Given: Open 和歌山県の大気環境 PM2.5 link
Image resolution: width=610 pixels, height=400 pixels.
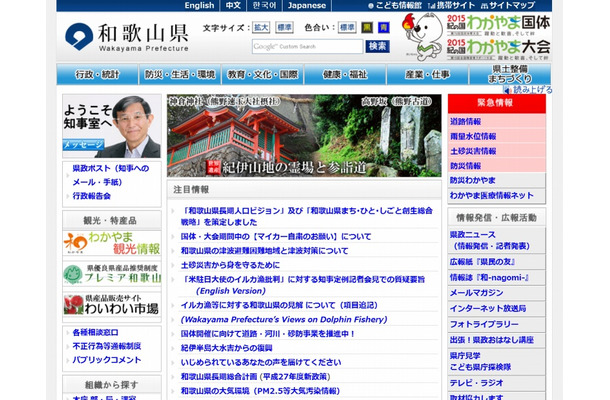Looking at the screenshot, I should (x=260, y=391).
